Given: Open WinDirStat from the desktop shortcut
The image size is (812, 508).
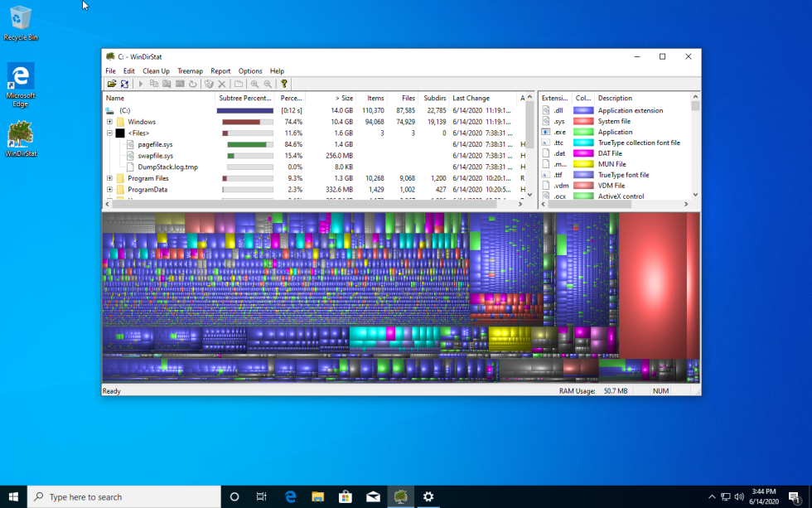Looking at the screenshot, I should (x=20, y=133).
